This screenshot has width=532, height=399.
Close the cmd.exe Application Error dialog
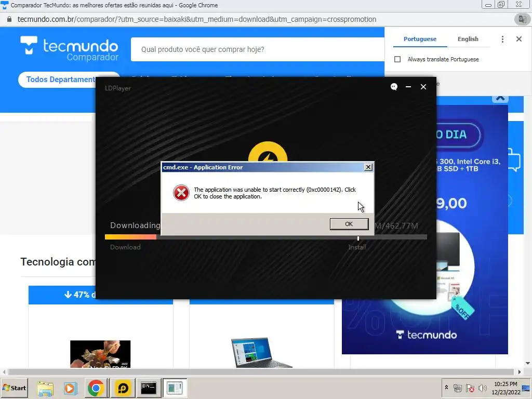pyautogui.click(x=368, y=167)
